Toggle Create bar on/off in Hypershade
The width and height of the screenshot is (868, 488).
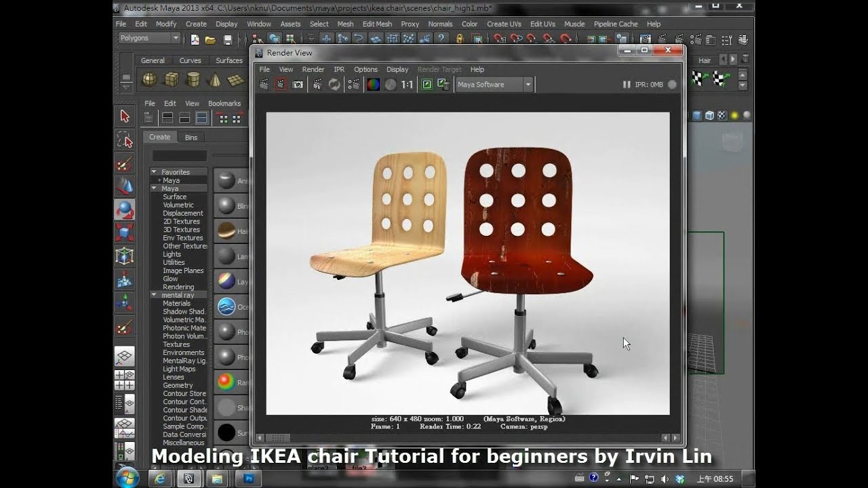point(148,118)
